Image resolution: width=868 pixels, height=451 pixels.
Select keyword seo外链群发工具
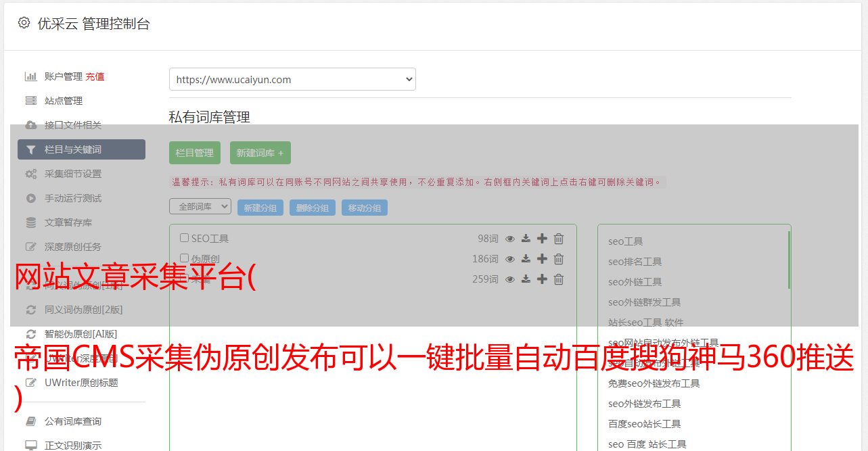pos(644,302)
